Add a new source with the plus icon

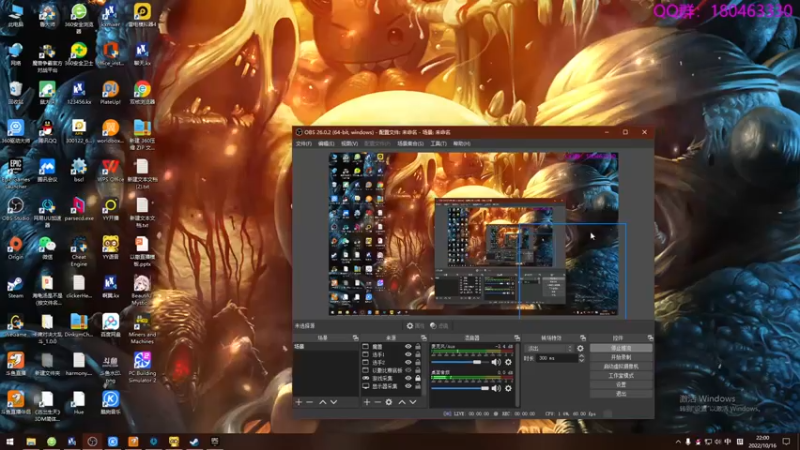click(367, 403)
